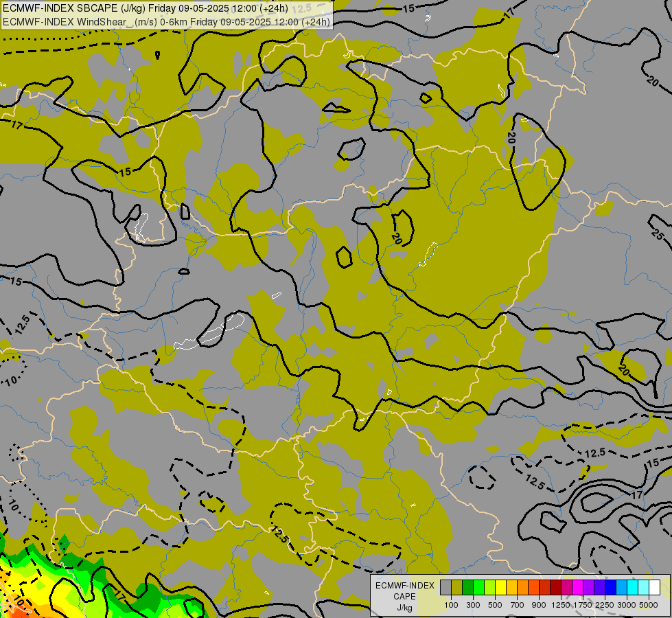Click the legend label 500
This screenshot has width=672, height=618.
point(495,605)
